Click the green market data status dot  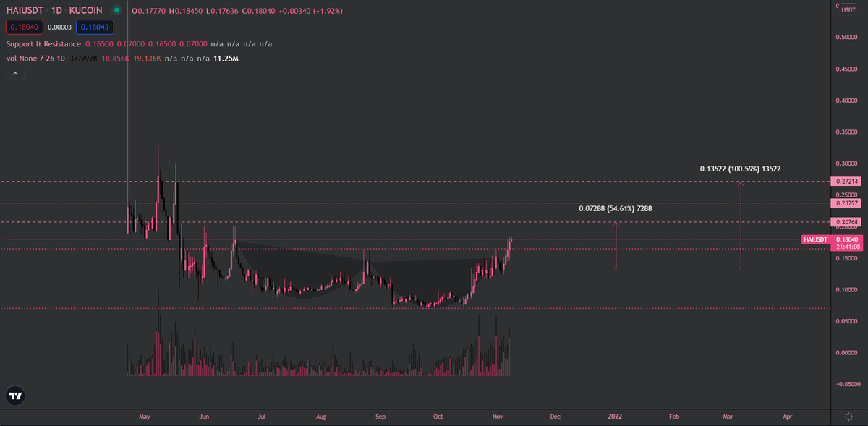tap(116, 10)
